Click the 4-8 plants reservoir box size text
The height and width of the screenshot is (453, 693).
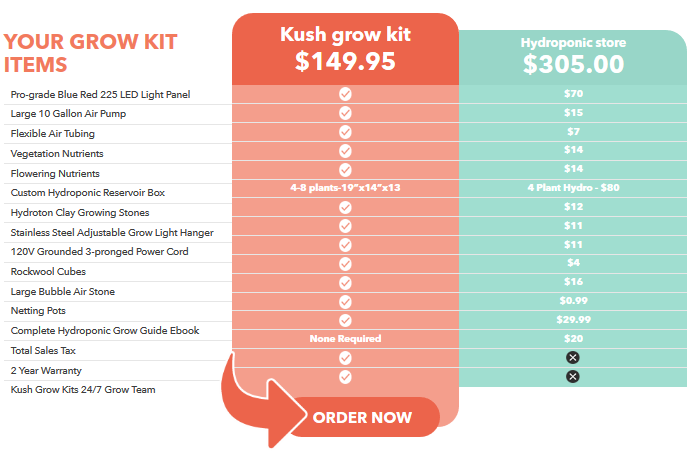(x=345, y=188)
